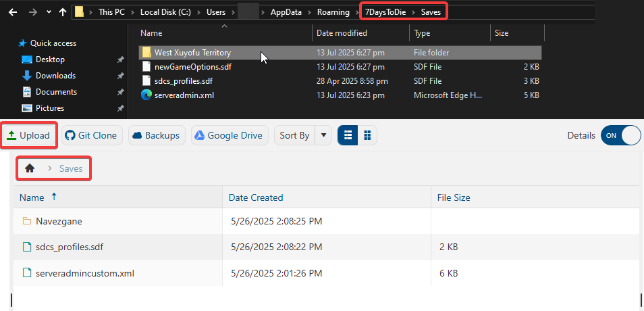Click the Downloads blue arrow icon
Image resolution: width=644 pixels, height=311 pixels.
point(27,76)
